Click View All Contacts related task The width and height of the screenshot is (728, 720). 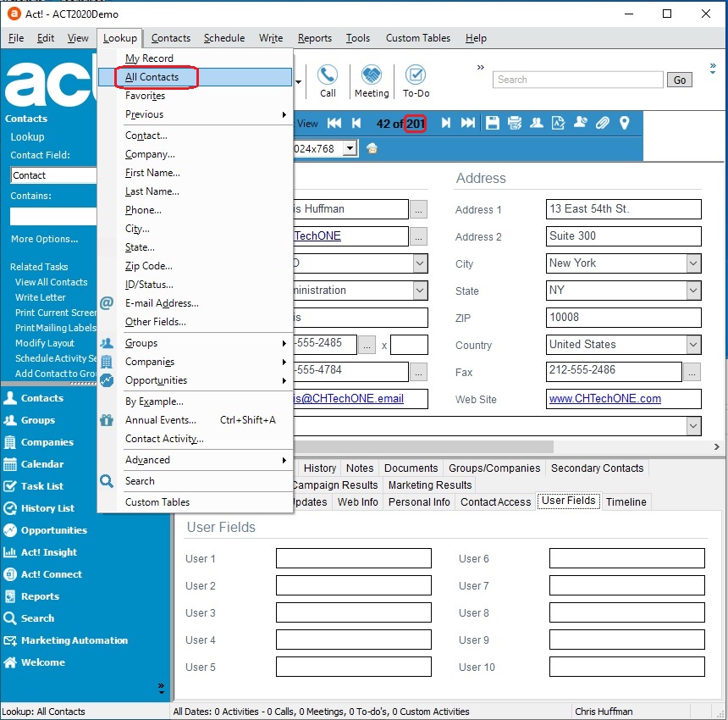(x=51, y=282)
